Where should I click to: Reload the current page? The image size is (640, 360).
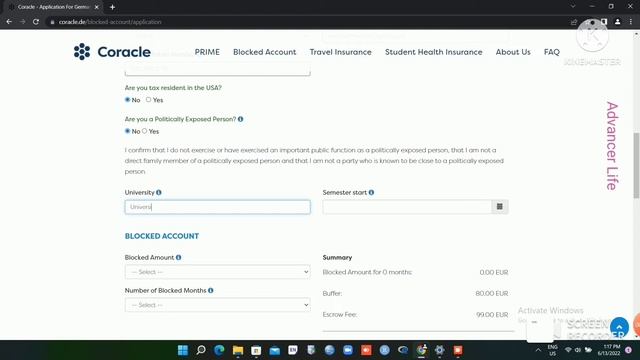pos(36,22)
